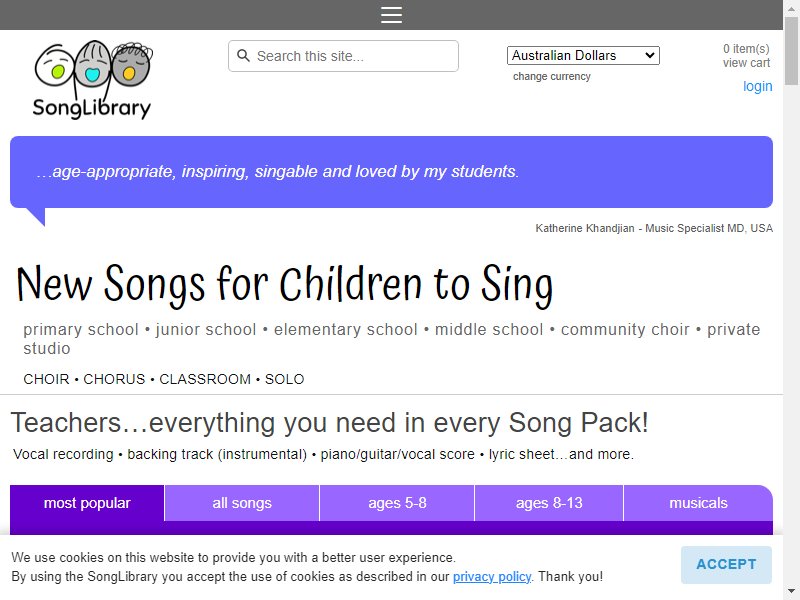Click the magnifying glass search icon
This screenshot has height=600, width=800.
(243, 56)
